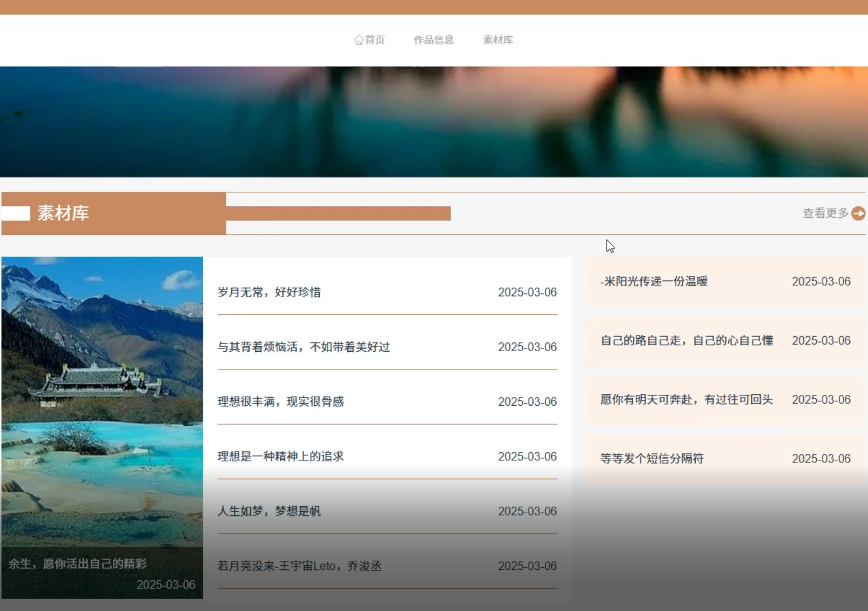Image resolution: width=868 pixels, height=611 pixels.
Task: Open the 等等发个短信分隔符 card
Action: point(652,459)
